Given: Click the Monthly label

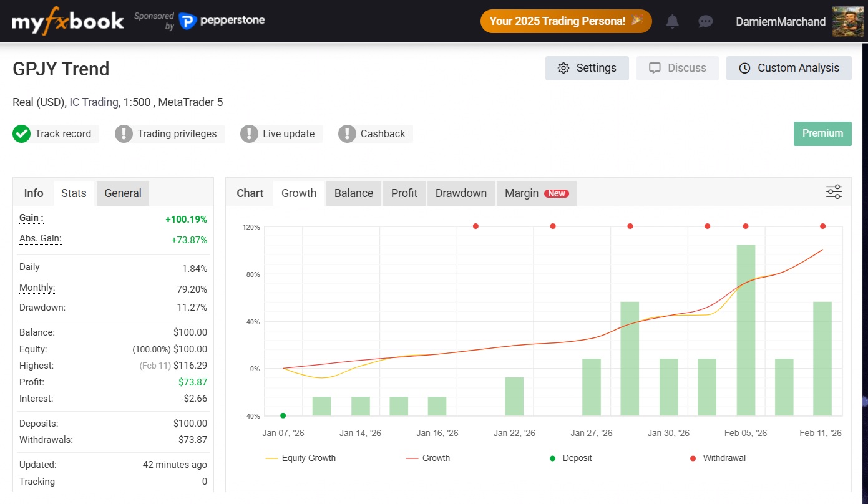Looking at the screenshot, I should click(x=37, y=288).
